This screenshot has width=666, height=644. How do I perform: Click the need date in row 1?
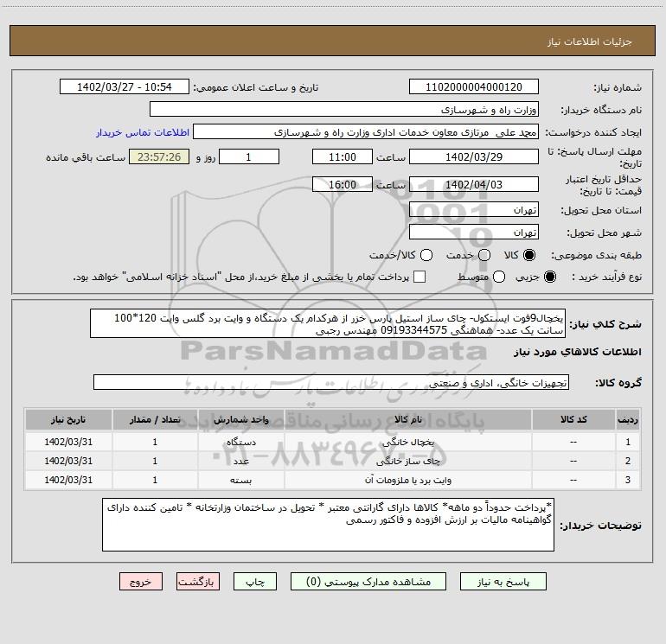(68, 442)
